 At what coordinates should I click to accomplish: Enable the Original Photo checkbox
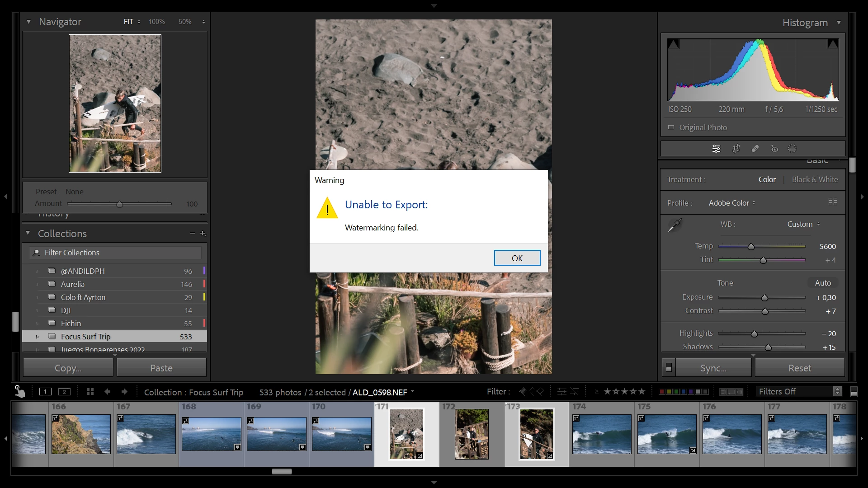coord(671,127)
